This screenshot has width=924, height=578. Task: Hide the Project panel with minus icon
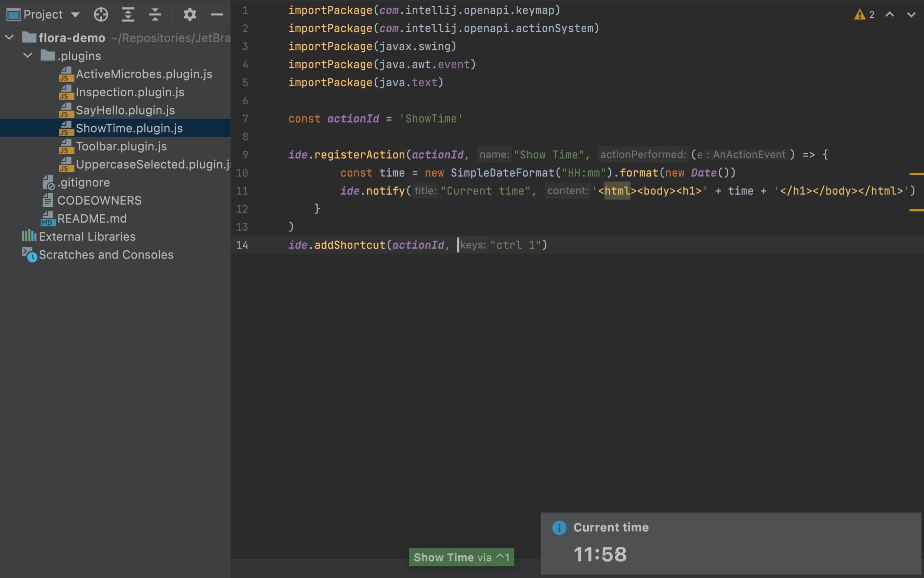tap(217, 15)
